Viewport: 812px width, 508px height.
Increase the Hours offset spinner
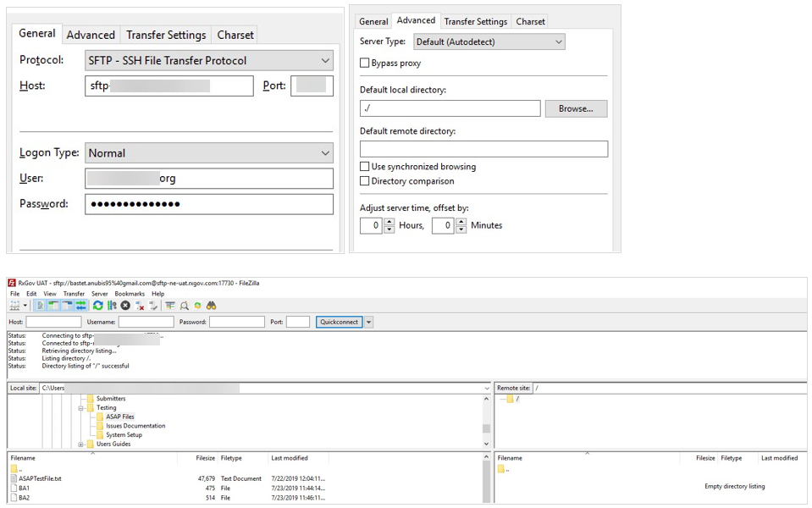389,222
